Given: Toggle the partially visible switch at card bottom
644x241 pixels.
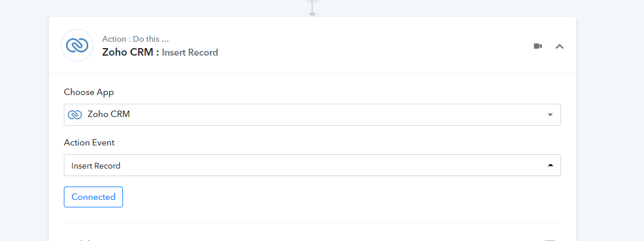Looking at the screenshot, I should click(x=549, y=240).
